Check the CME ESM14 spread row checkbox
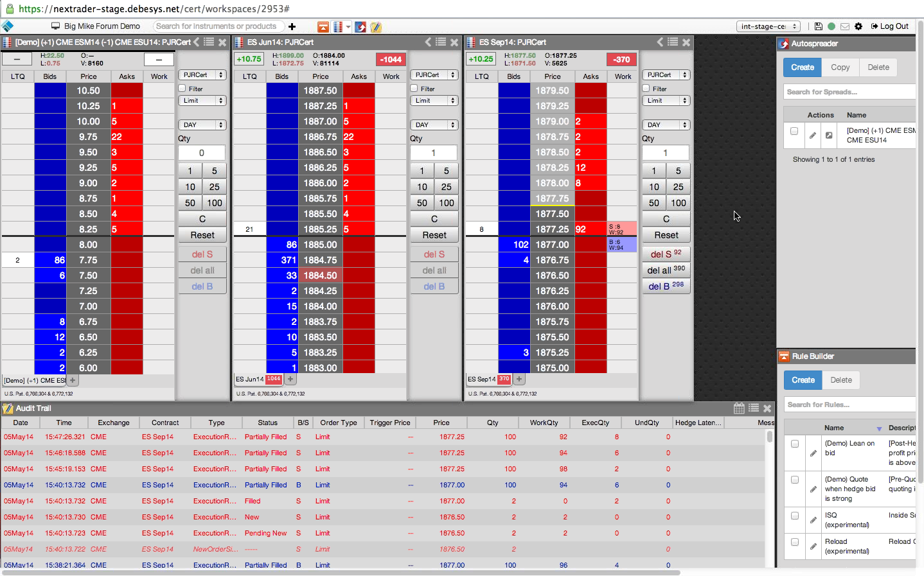The height and width of the screenshot is (576, 924). click(794, 131)
